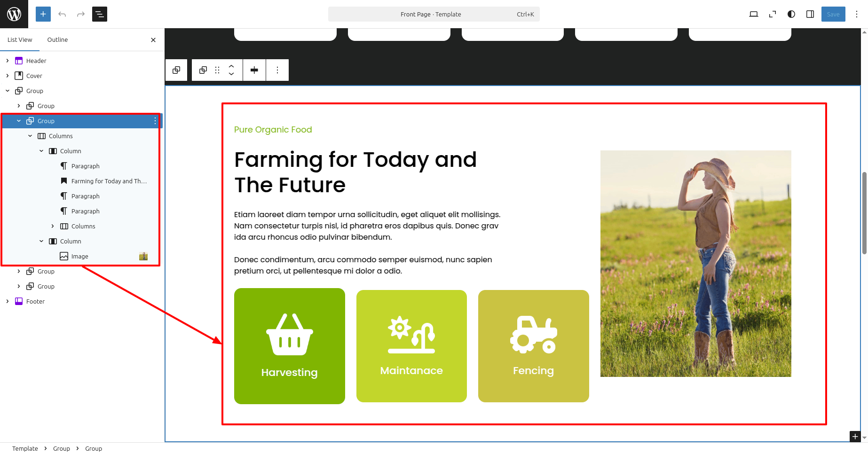This screenshot has height=454, width=868.
Task: Select the Donec condimentum paragraph text
Action: coord(363,265)
